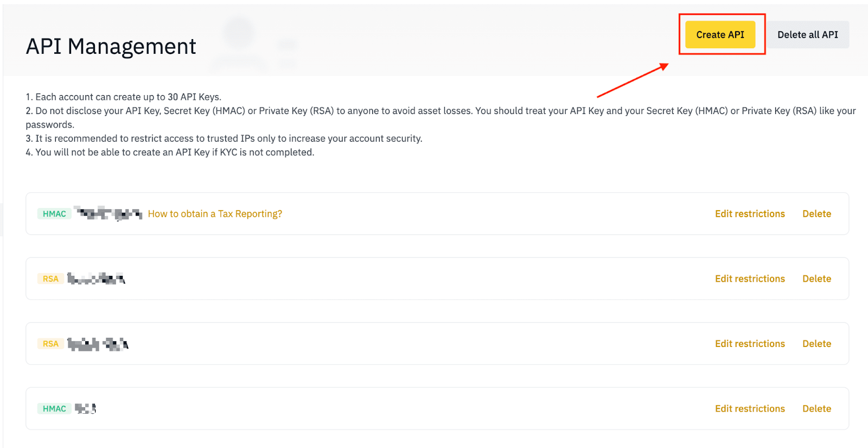Select the blurred name of the second RSA key
The image size is (868, 448).
point(98,344)
